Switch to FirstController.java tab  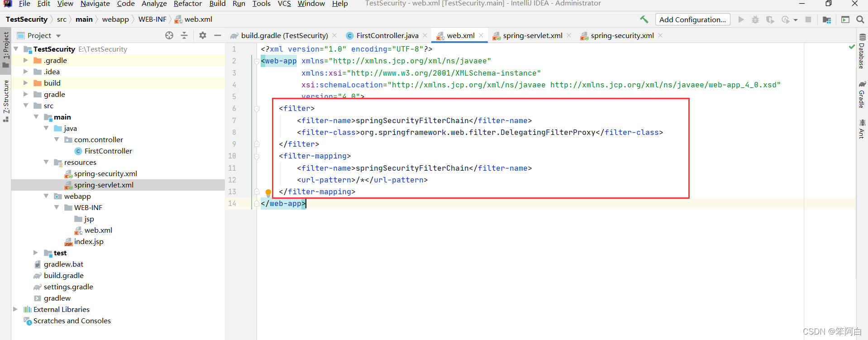[x=387, y=35]
